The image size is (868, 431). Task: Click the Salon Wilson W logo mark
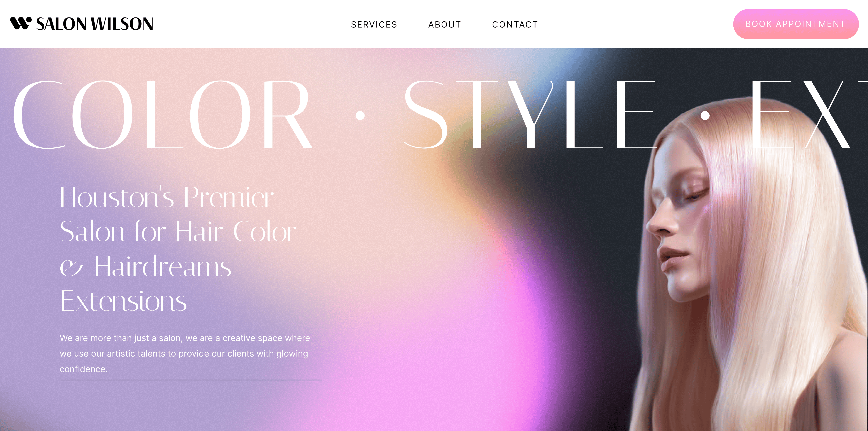21,23
